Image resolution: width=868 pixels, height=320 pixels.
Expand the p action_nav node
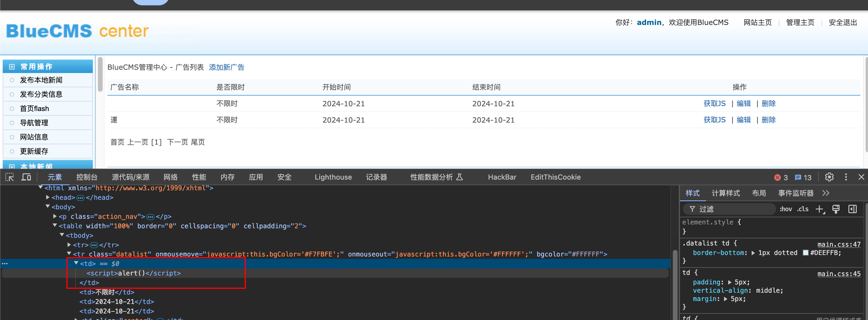[55, 216]
